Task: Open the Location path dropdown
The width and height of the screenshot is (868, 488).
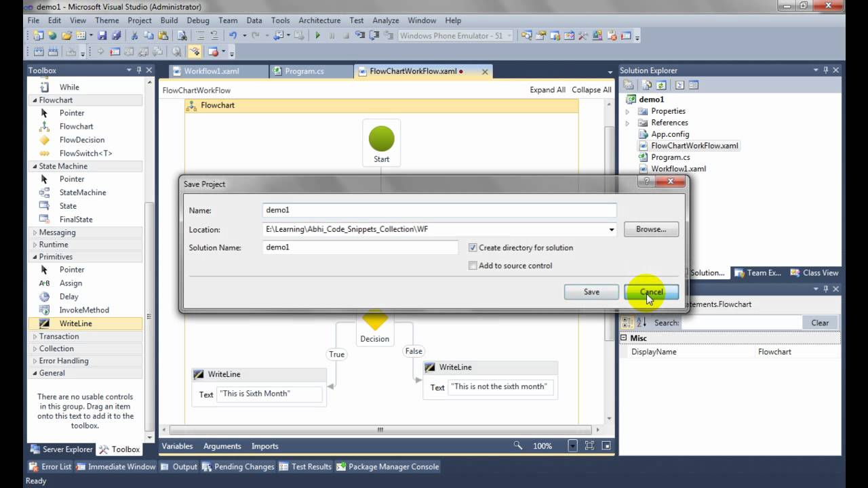Action: point(612,229)
